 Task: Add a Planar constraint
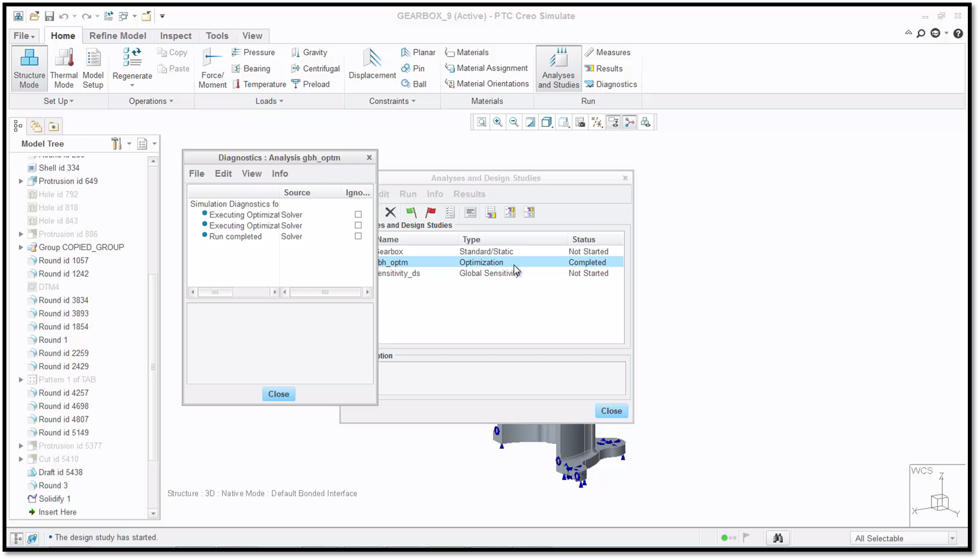[x=418, y=53]
